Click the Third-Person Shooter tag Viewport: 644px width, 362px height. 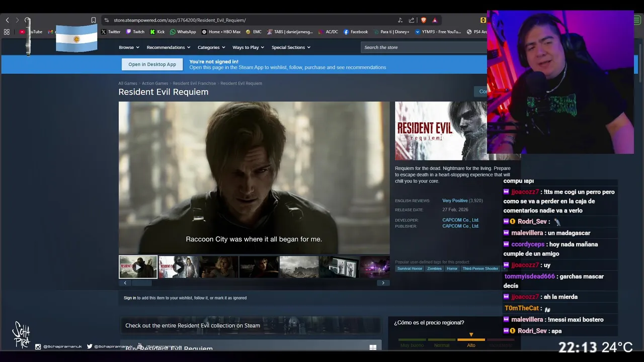click(x=480, y=268)
